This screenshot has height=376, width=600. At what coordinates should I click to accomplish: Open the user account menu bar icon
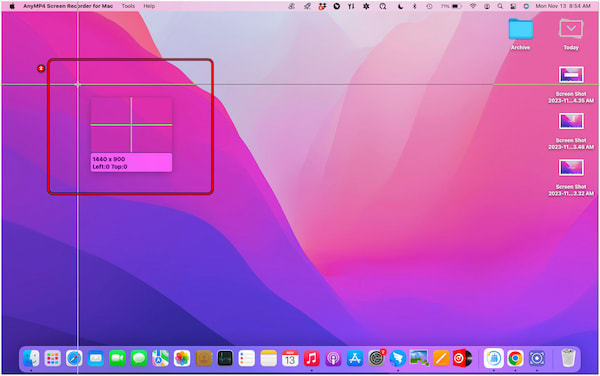487,6
